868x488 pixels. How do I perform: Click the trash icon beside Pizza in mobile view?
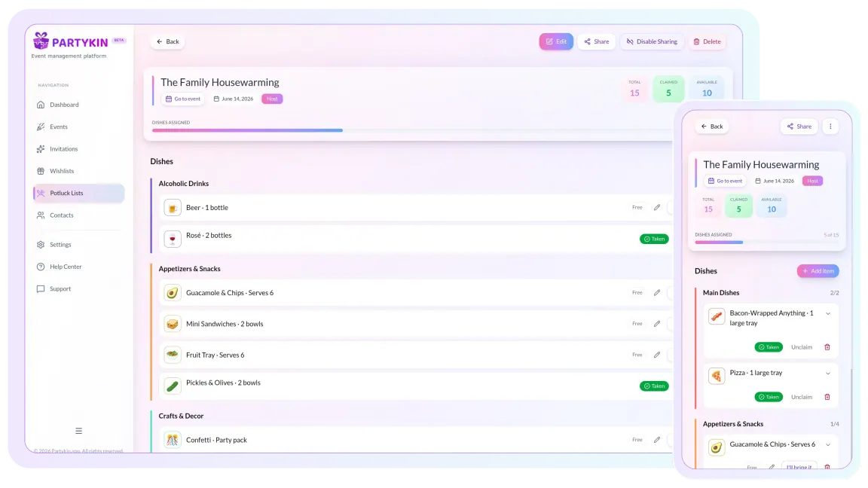(827, 397)
